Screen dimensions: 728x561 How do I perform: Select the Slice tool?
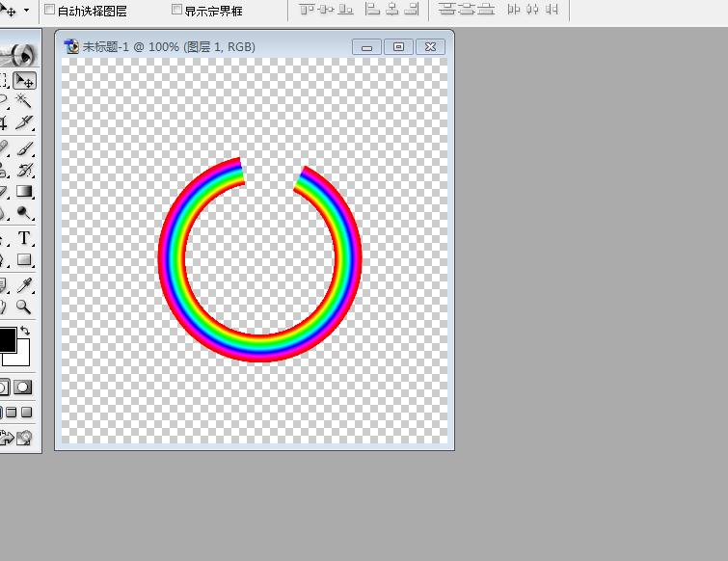pyautogui.click(x=24, y=122)
